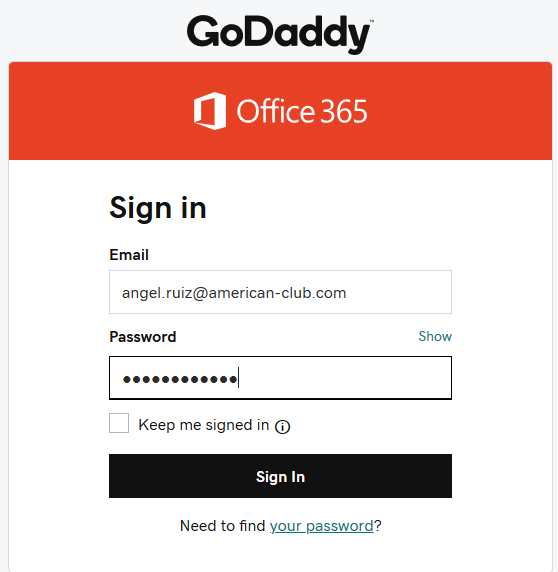This screenshot has width=558, height=572.
Task: Click the Sign in heading
Action: point(158,208)
